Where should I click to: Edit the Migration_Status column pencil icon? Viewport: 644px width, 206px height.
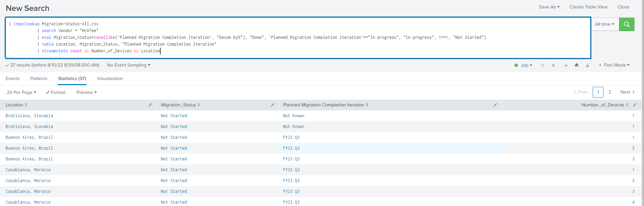pos(272,105)
